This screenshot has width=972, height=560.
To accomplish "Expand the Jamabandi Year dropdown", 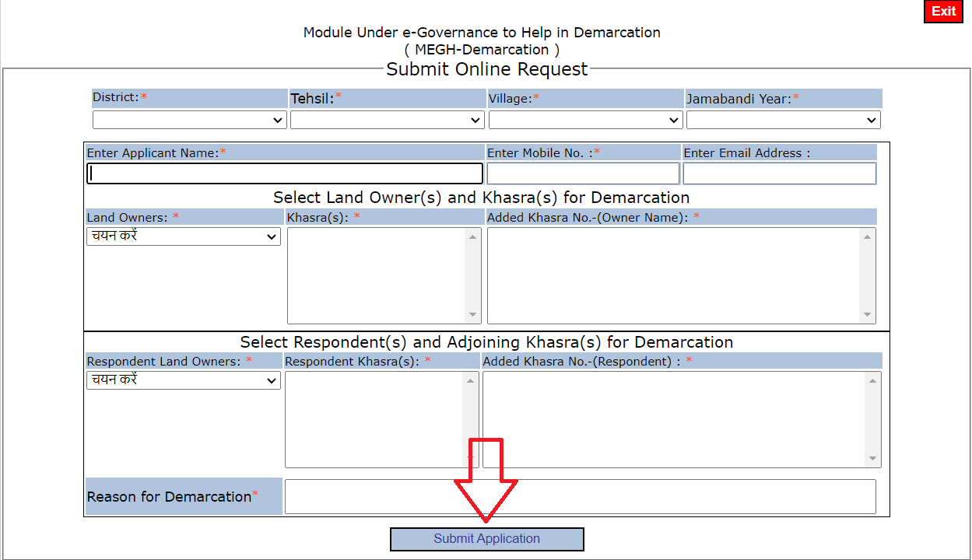I will click(x=783, y=121).
